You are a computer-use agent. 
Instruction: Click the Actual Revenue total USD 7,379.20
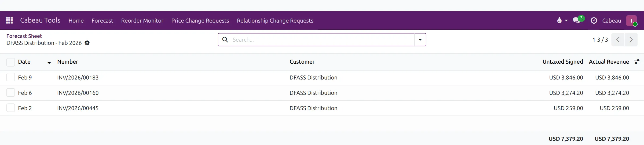612,139
